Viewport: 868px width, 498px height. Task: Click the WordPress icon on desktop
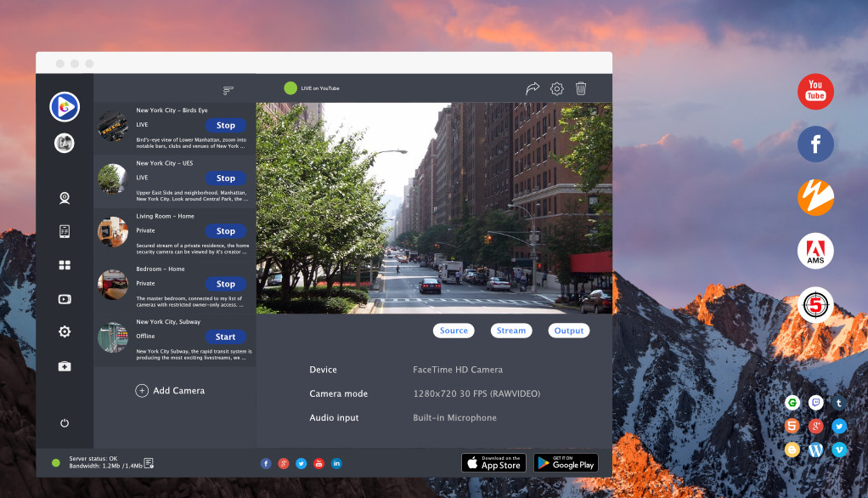pos(815,450)
